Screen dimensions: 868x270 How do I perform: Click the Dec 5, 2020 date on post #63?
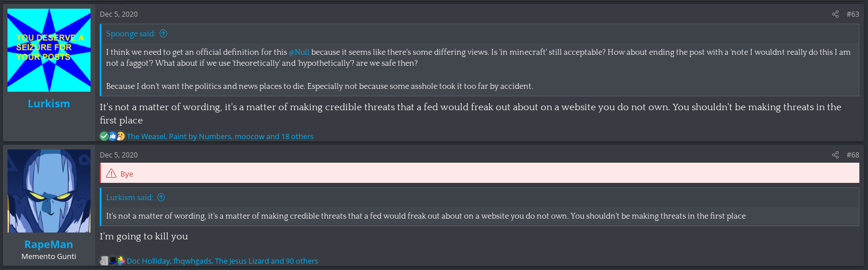coord(119,14)
